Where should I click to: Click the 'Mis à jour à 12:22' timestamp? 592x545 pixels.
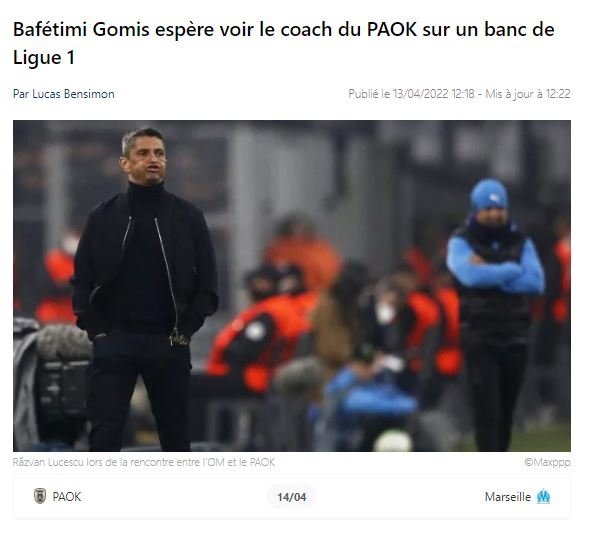click(528, 94)
